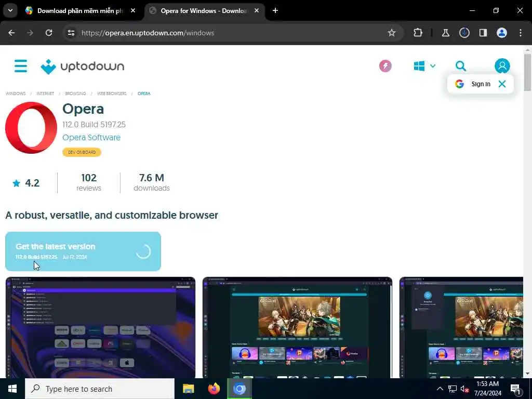Click the red Opera logo image
532x399 pixels.
click(x=31, y=128)
